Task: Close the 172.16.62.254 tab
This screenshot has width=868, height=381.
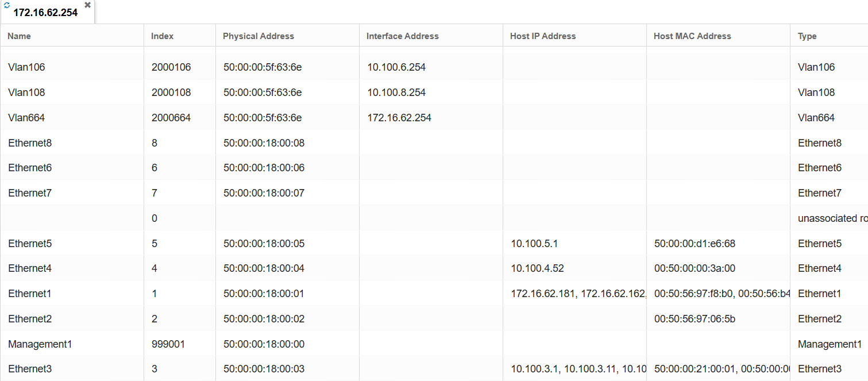Action: (87, 5)
